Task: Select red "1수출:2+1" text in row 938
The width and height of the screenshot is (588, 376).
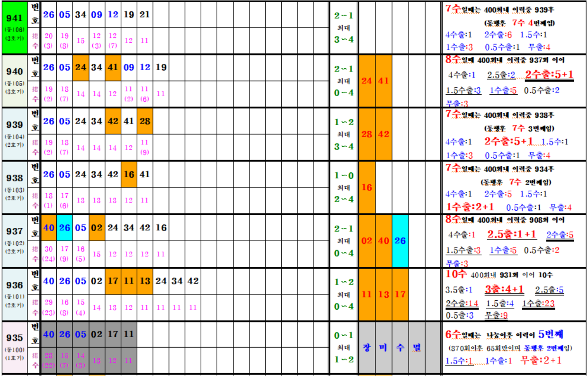Action: (470, 207)
